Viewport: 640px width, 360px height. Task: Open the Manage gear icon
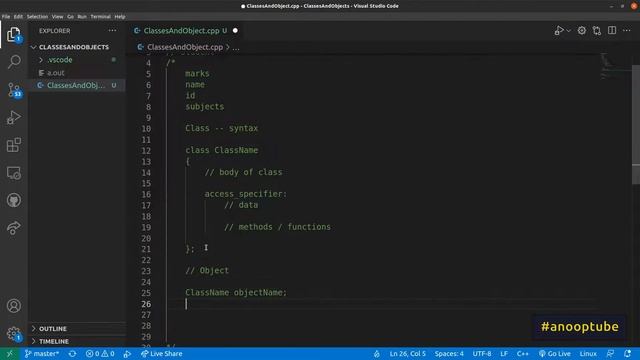pyautogui.click(x=14, y=333)
